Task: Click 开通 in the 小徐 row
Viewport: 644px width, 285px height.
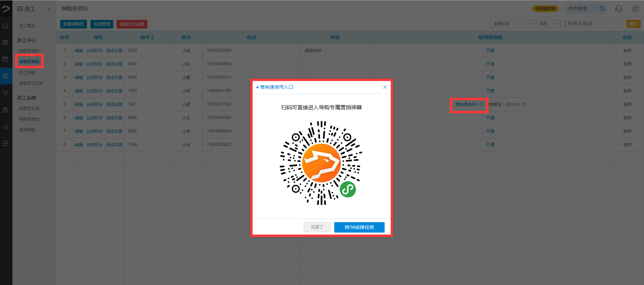Action: click(x=490, y=51)
